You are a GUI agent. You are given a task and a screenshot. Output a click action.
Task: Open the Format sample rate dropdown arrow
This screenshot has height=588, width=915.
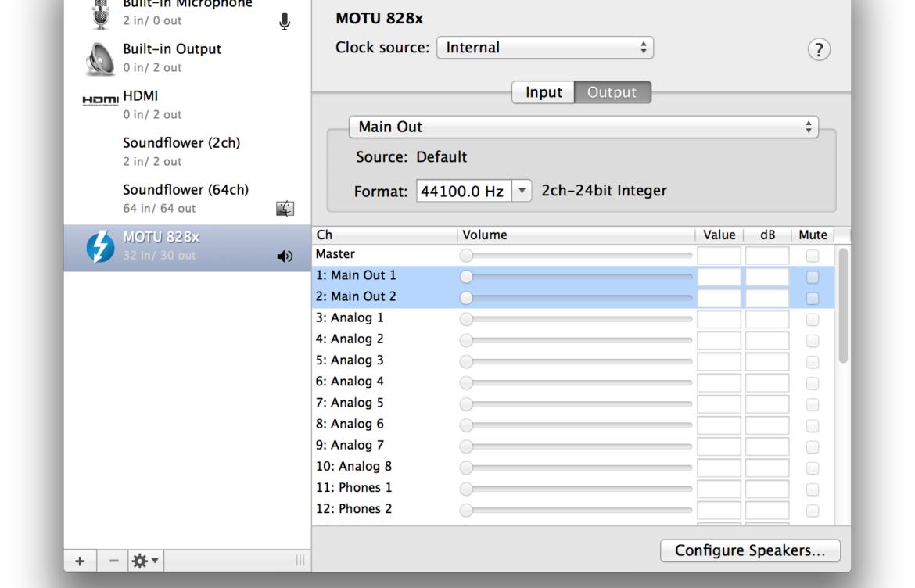click(522, 191)
